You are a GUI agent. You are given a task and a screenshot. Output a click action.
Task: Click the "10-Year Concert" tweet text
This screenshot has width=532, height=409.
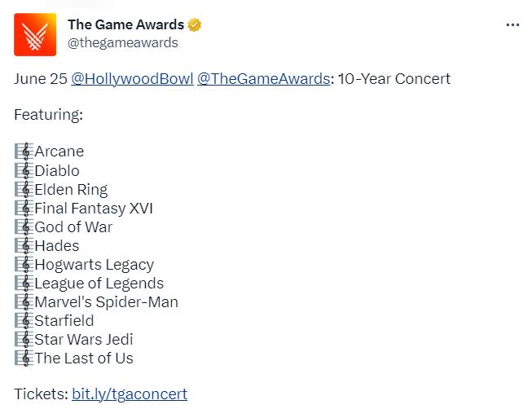click(394, 79)
